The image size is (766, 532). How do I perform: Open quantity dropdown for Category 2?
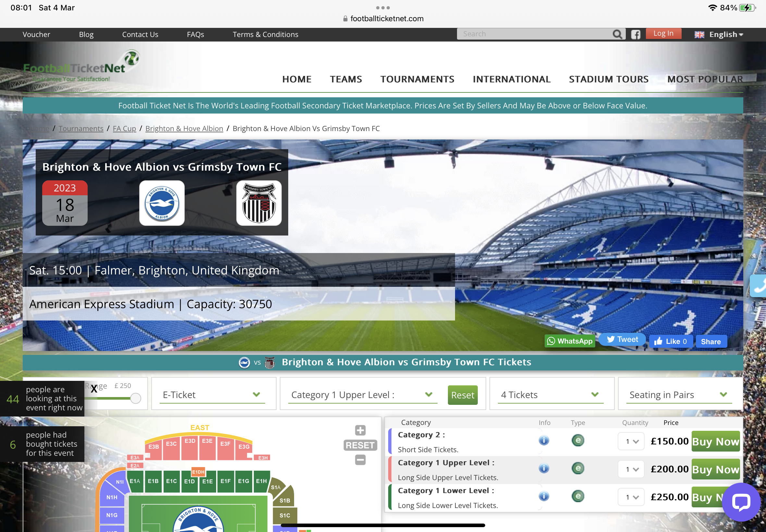click(x=631, y=442)
